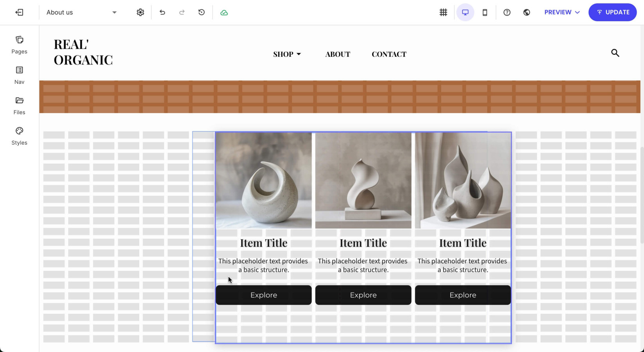Select the three vases image
Image resolution: width=644 pixels, height=352 pixels.
(x=463, y=180)
